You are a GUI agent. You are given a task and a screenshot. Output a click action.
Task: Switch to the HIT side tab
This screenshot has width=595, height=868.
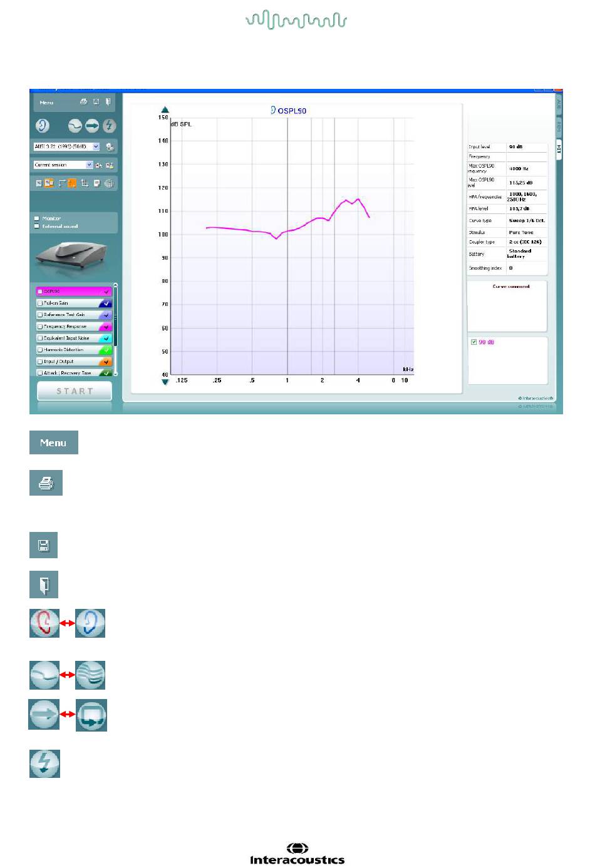point(559,148)
